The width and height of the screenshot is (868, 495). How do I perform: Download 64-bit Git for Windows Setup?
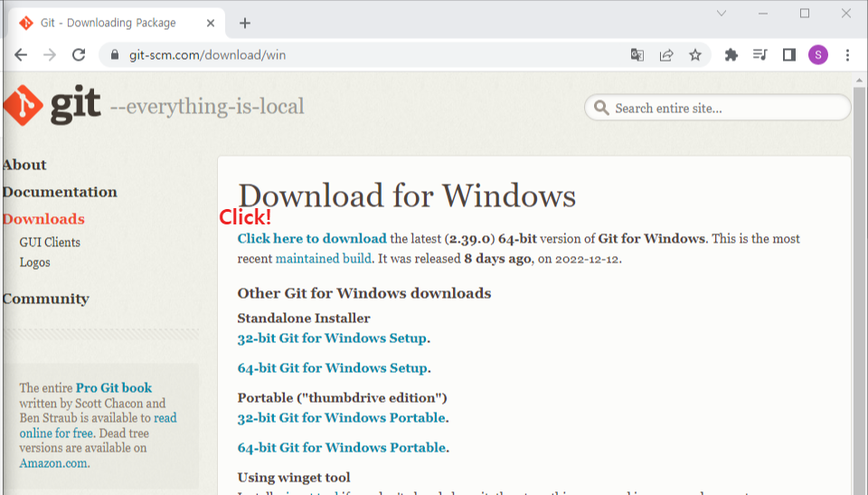332,368
